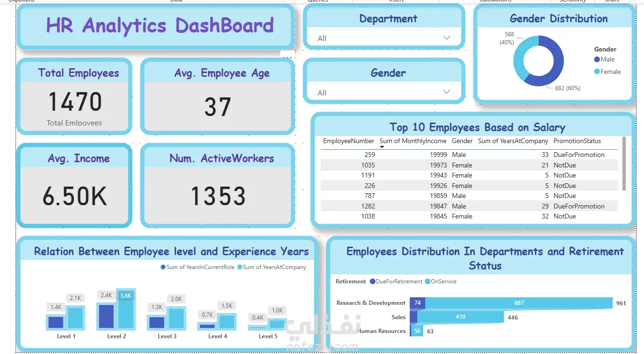644x354 pixels.
Task: Click the Total Employees card value 1470
Action: click(x=75, y=102)
